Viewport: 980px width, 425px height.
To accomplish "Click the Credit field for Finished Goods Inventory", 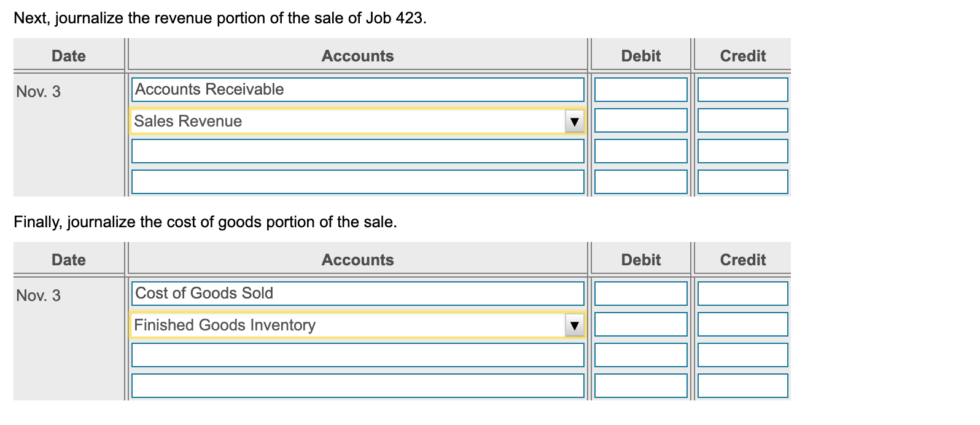I will pyautogui.click(x=743, y=324).
